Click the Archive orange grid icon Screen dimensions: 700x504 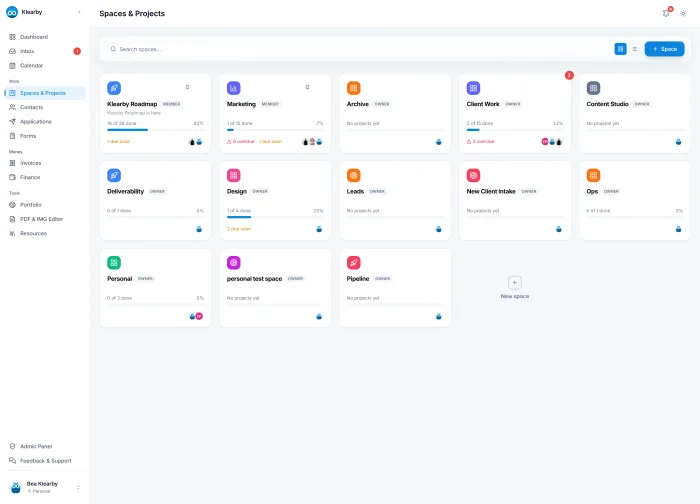[354, 88]
